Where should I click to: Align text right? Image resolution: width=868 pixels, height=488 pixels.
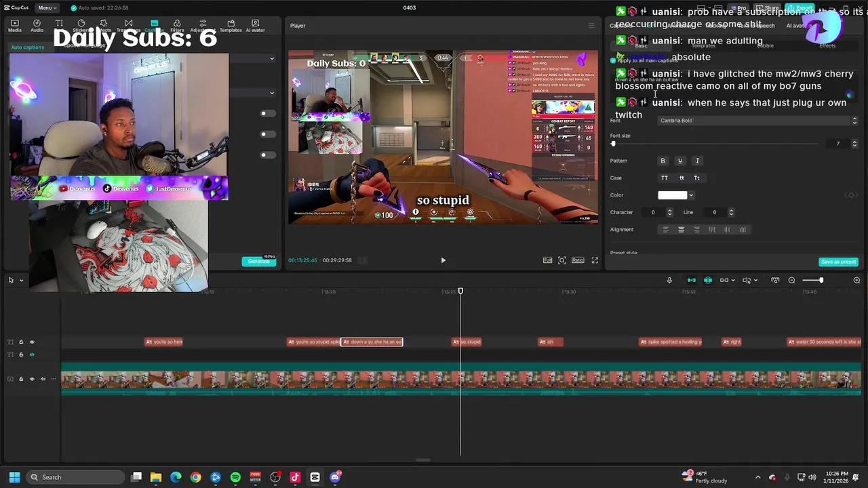click(x=696, y=230)
